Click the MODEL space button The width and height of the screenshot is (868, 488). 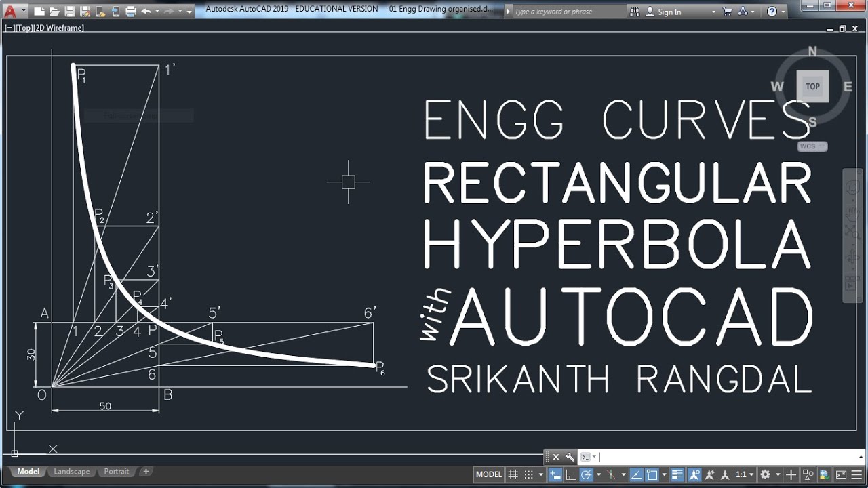pos(489,474)
